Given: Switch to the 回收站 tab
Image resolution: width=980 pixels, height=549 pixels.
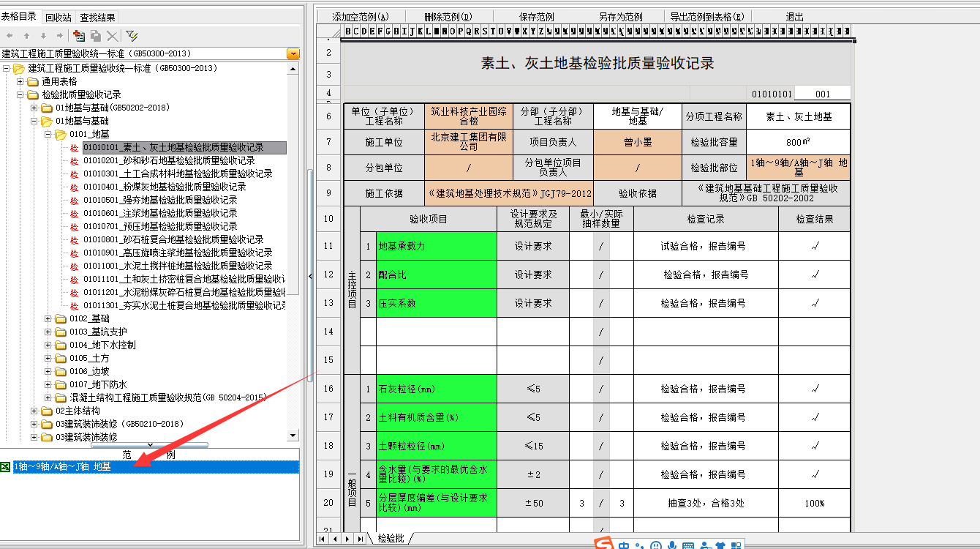Looking at the screenshot, I should tap(59, 17).
